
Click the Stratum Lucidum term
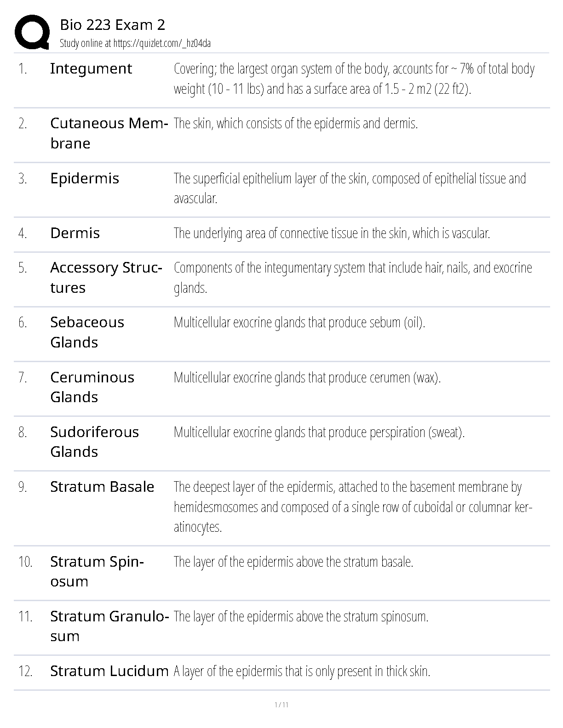pos(109,671)
